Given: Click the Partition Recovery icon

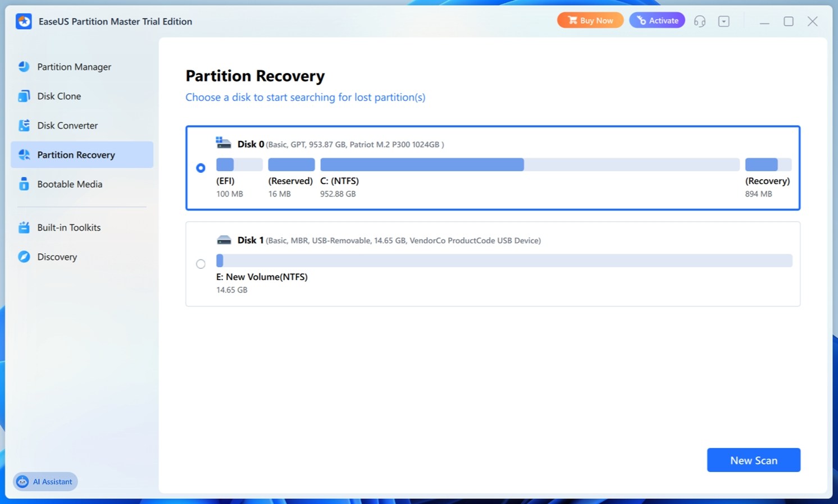Looking at the screenshot, I should 24,154.
